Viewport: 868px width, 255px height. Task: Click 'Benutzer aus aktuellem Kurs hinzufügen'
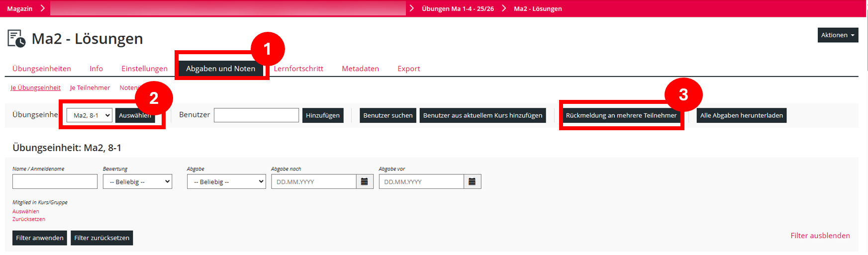click(x=482, y=115)
